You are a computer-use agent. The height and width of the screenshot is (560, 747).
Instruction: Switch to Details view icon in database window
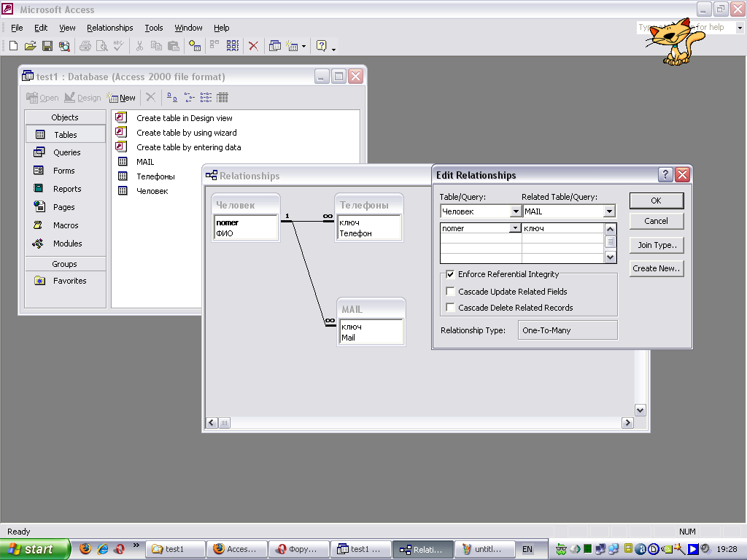(222, 97)
